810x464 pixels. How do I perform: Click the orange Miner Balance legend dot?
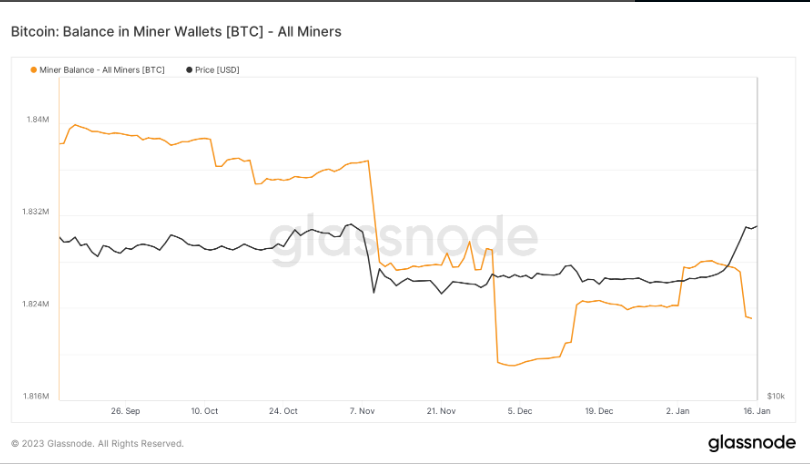(34, 69)
